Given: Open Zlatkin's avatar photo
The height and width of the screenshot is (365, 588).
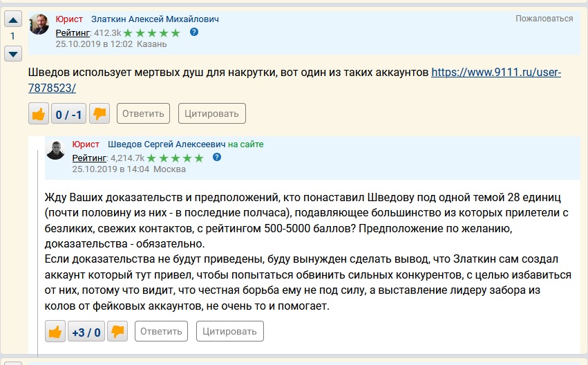Looking at the screenshot, I should (39, 24).
